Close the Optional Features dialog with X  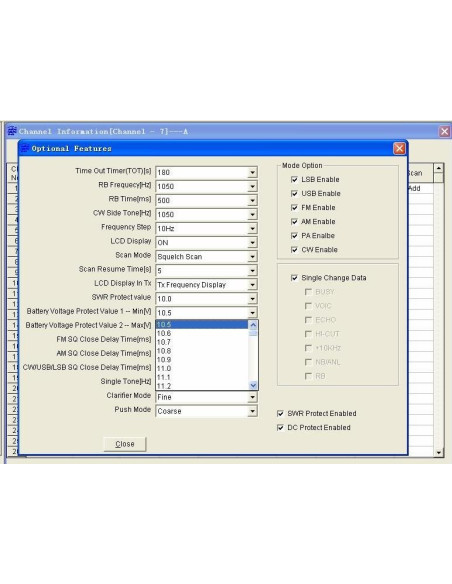click(399, 149)
